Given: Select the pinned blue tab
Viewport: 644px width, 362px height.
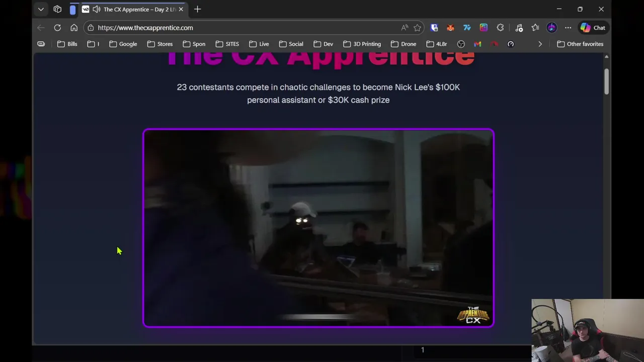Looking at the screenshot, I should (72, 9).
